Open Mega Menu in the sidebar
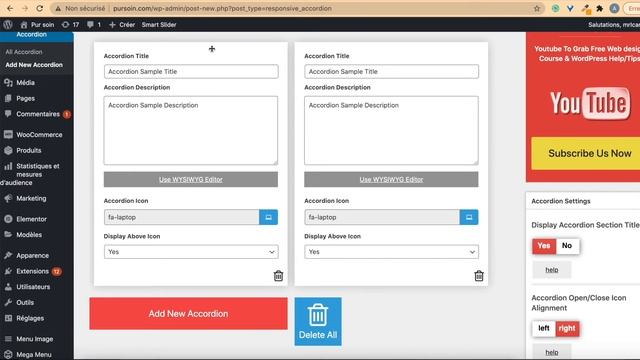The image size is (640, 360). tap(33, 355)
